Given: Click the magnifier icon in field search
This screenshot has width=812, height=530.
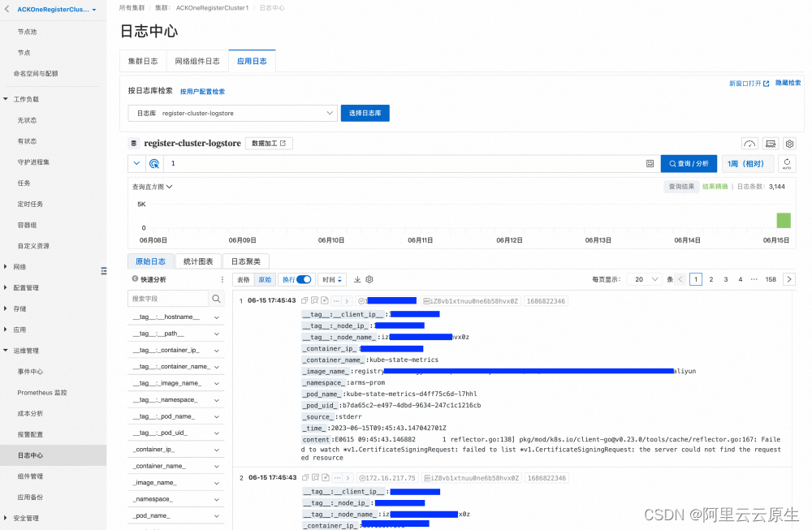Looking at the screenshot, I should pyautogui.click(x=217, y=299).
